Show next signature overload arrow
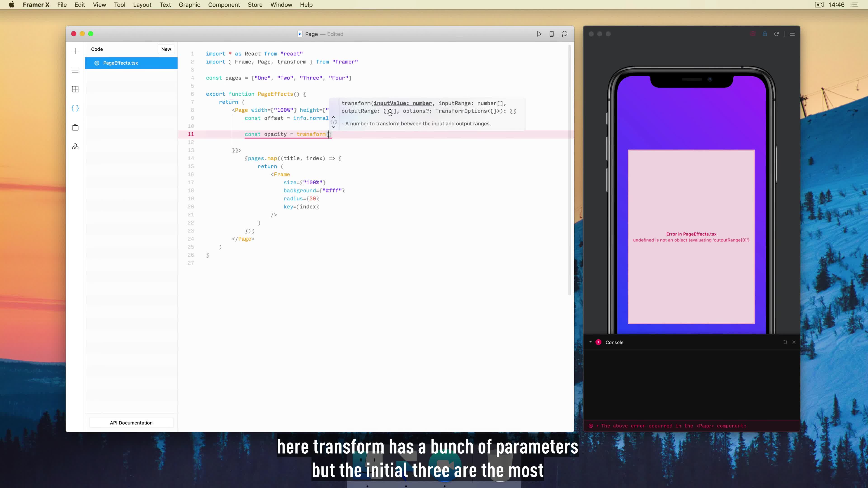The width and height of the screenshot is (868, 488). 334,127
